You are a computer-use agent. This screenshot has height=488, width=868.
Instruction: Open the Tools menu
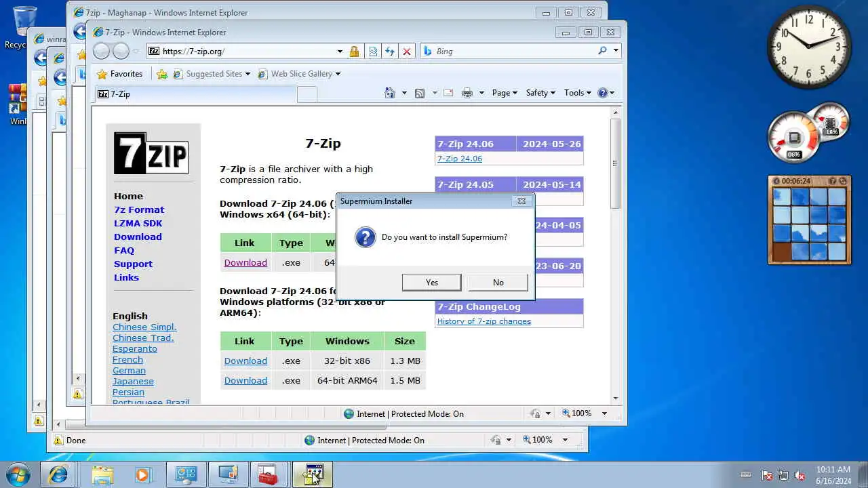coord(577,93)
